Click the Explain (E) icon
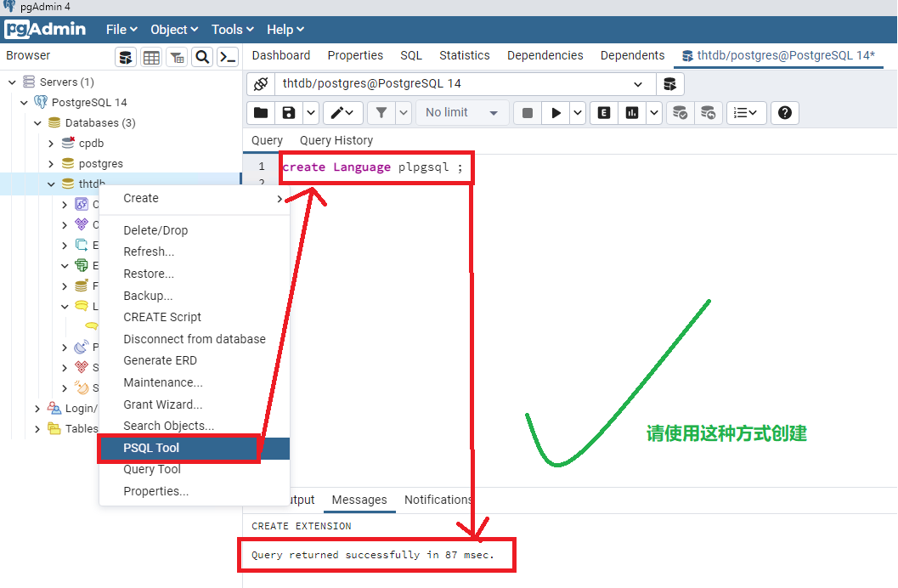 [603, 112]
